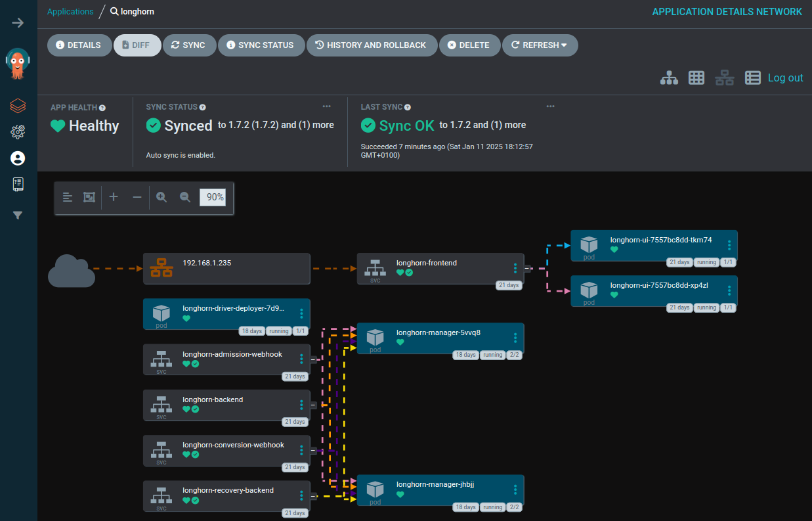This screenshot has height=521, width=812.
Task: Select longhorn-ui-7557bc8dd-xp4zl pod node
Action: click(654, 291)
